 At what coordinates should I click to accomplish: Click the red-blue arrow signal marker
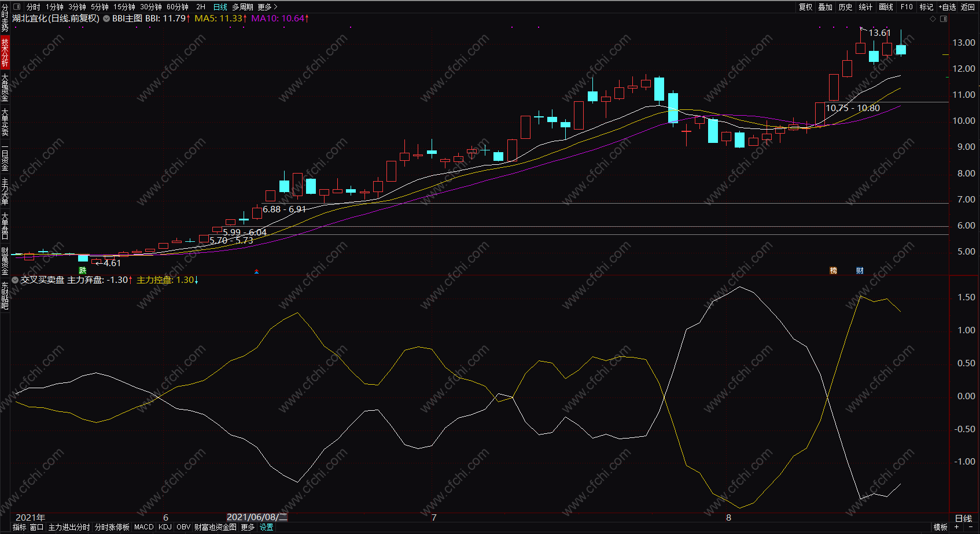pyautogui.click(x=256, y=271)
